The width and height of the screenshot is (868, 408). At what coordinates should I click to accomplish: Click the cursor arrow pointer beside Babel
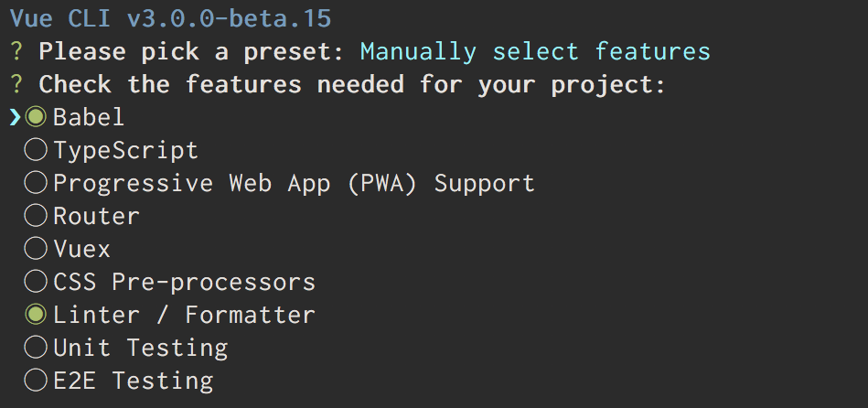pos(16,117)
